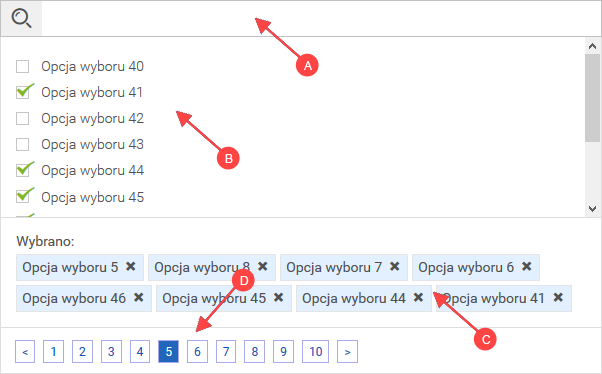The width and height of the screenshot is (602, 374).
Task: Focus the search input field
Action: [321, 18]
